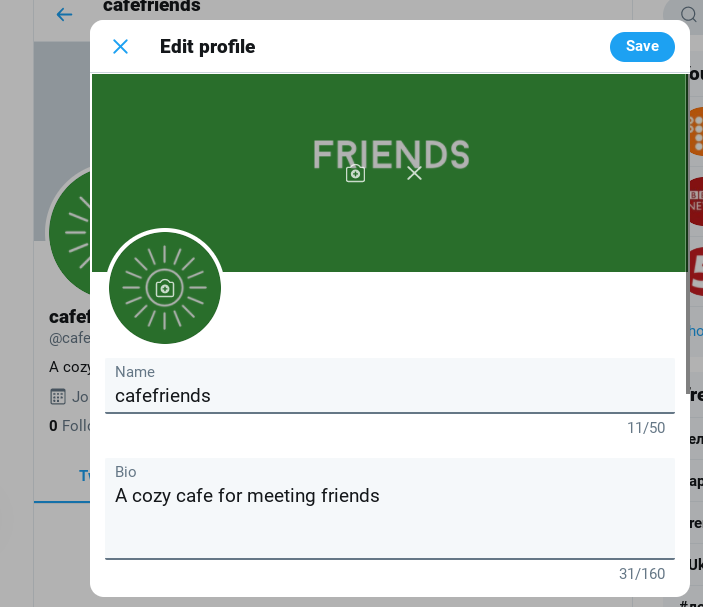Click the camera icon on the profile avatar
703x607 pixels.
pos(165,288)
